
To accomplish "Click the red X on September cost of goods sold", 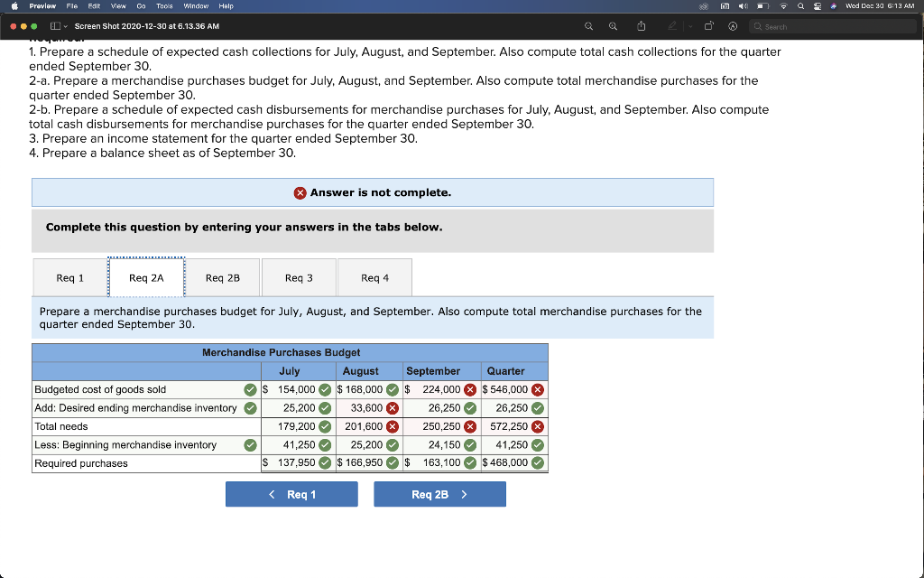I will [x=468, y=389].
